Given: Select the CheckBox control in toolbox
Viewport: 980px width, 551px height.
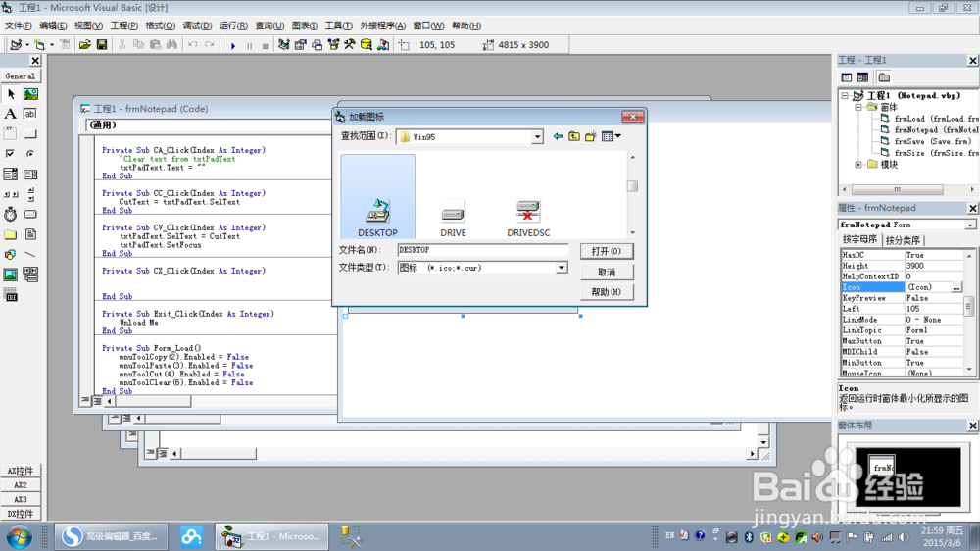Looking at the screenshot, I should point(11,154).
